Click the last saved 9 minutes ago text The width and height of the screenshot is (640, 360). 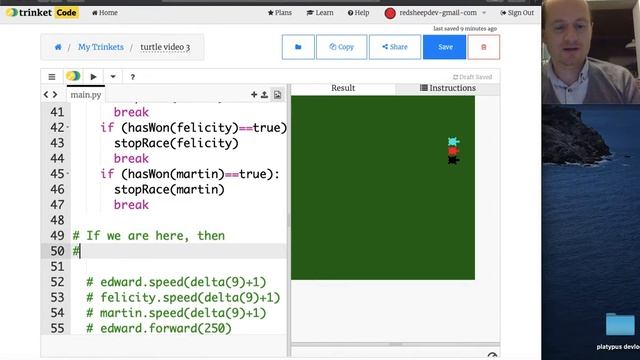pyautogui.click(x=465, y=29)
